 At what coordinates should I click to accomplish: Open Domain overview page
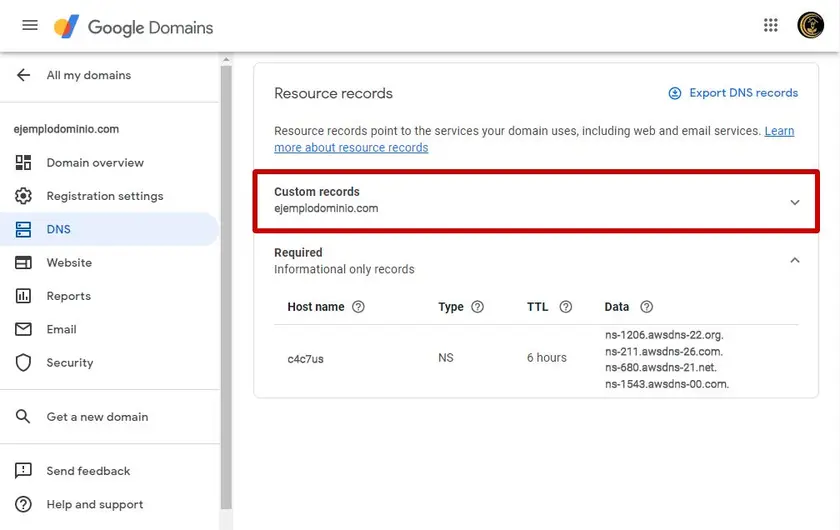(x=95, y=162)
